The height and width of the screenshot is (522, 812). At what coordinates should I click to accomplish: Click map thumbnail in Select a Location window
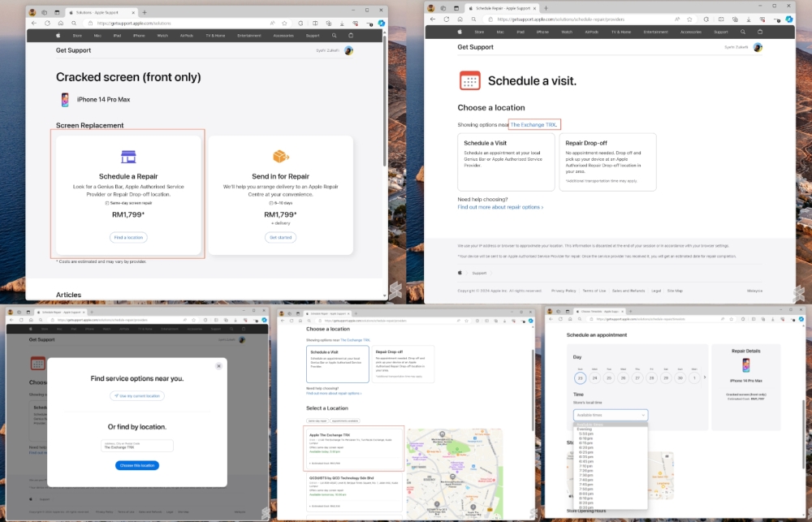[x=454, y=474]
